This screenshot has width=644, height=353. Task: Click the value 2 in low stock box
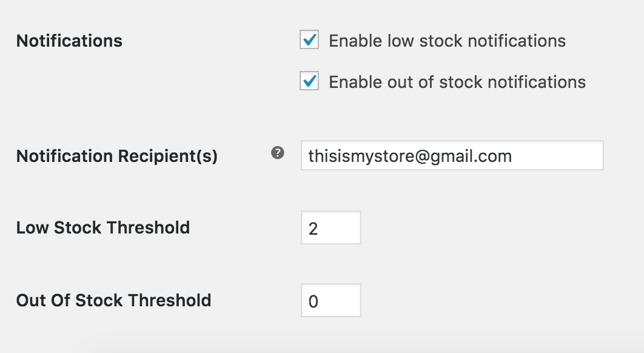(x=314, y=229)
